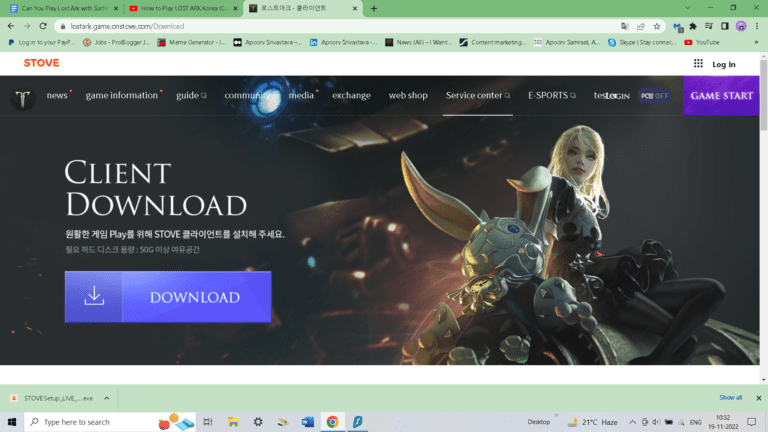Click the translate page icon
Screen dimensions: 768x432
pyautogui.click(x=624, y=26)
